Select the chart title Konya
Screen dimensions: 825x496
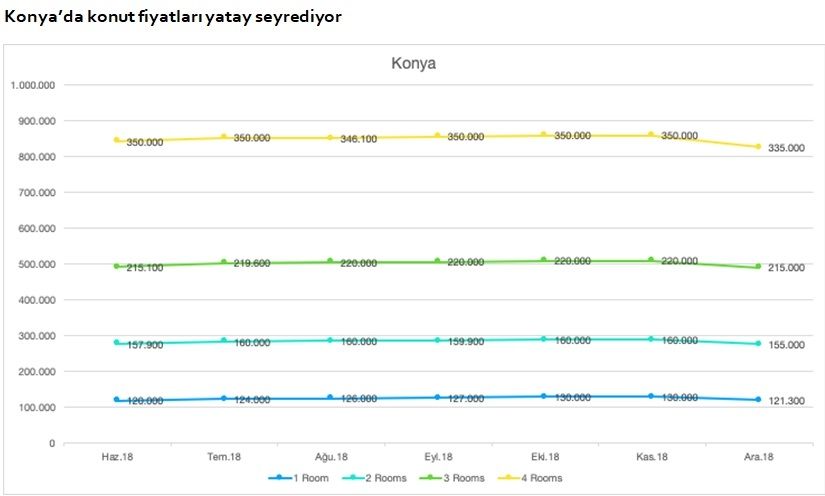tap(413, 63)
